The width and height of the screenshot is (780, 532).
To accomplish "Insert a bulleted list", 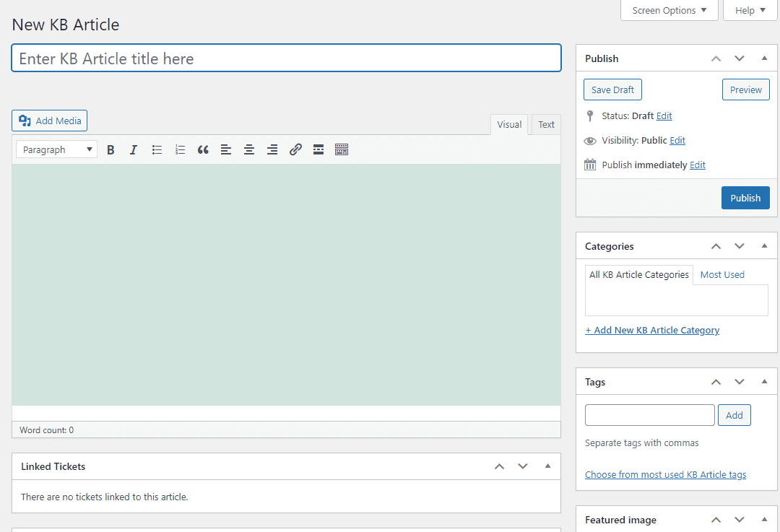I will click(157, 149).
